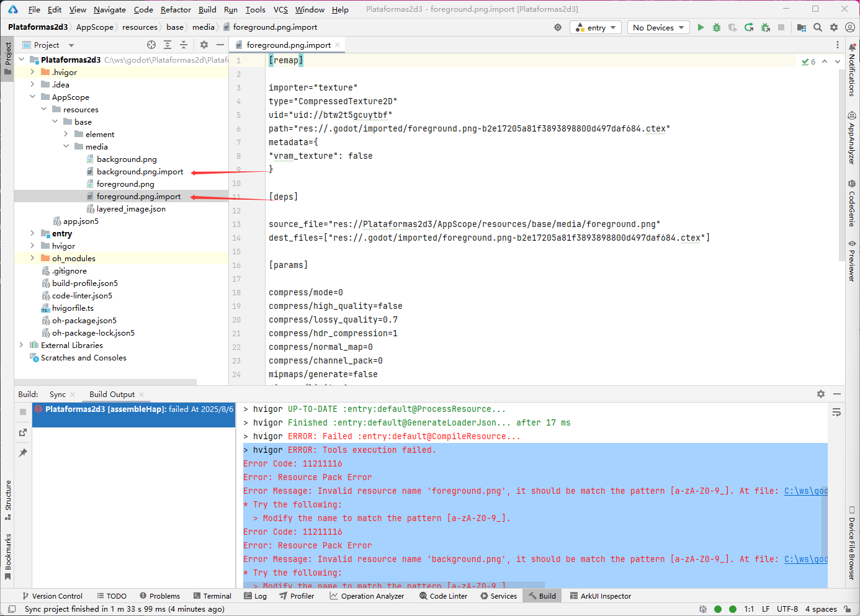Open the Device File Browser panel
Screen dimensions: 860x616
point(853,543)
